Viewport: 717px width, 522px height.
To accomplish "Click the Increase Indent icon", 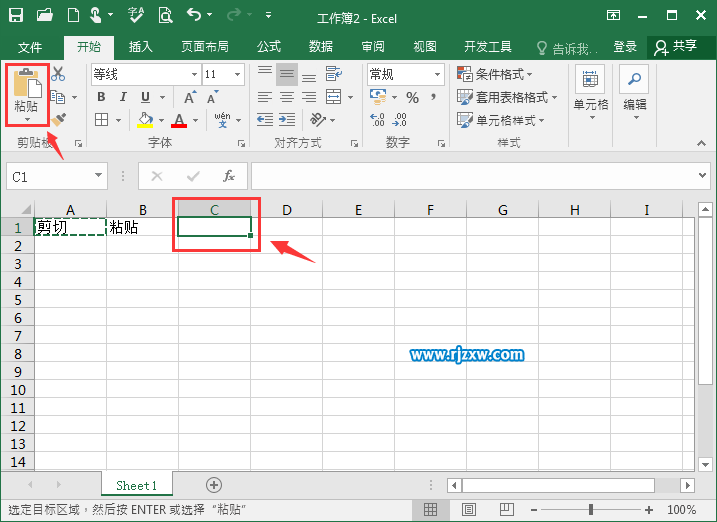I will click(x=287, y=120).
